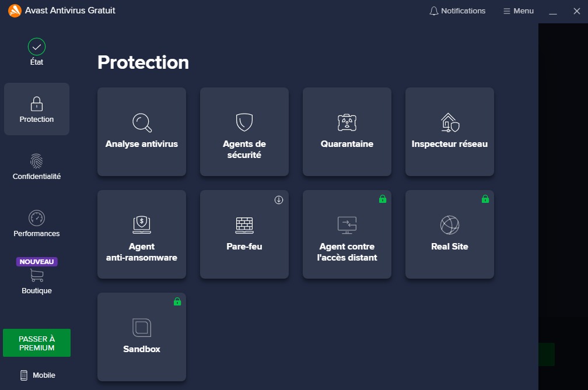Click PASSER À PREMIUM upgrade button
This screenshot has width=588, height=390.
37,343
